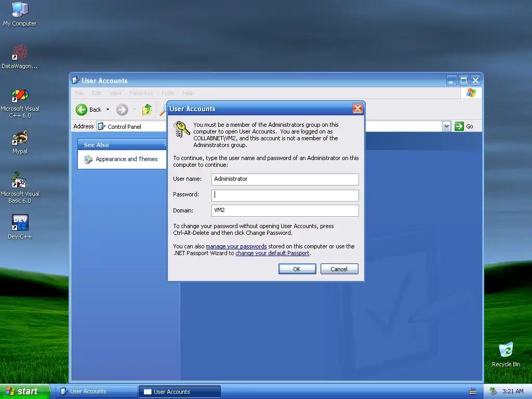Click the Windows flag logo in the window
Viewport: 532px width, 399px height.
point(471,92)
